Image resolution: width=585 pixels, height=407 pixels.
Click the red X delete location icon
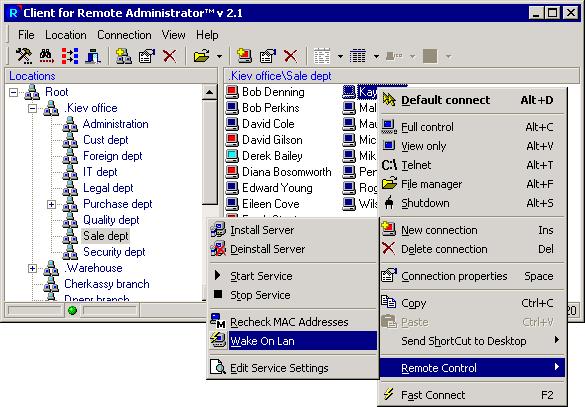(x=169, y=56)
